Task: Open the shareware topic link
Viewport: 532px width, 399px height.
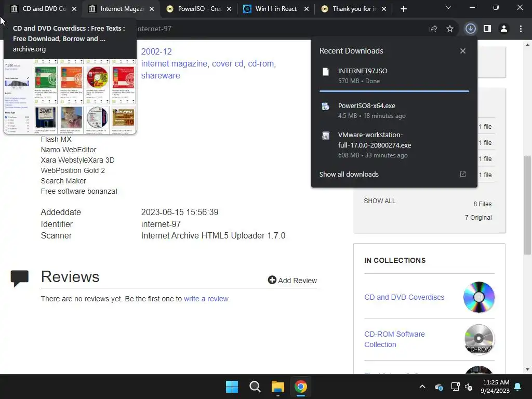Action: tap(161, 76)
